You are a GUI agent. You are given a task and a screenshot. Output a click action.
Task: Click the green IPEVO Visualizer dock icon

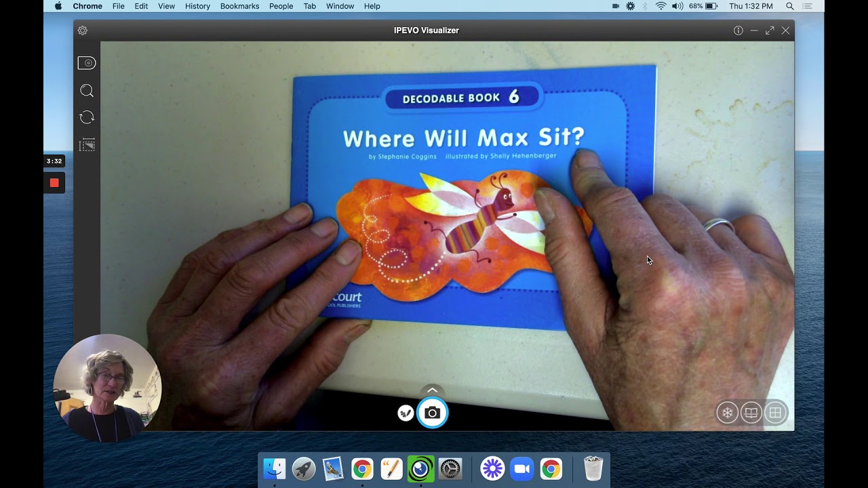(420, 468)
